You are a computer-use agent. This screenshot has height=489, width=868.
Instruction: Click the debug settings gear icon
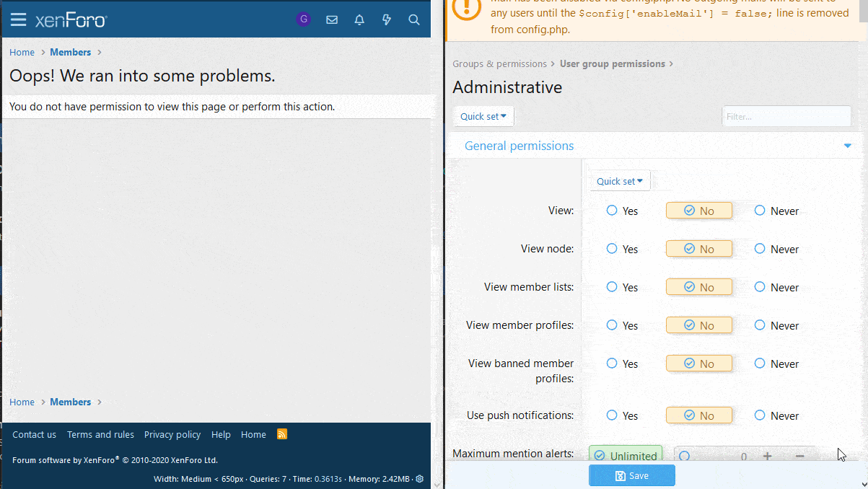419,479
